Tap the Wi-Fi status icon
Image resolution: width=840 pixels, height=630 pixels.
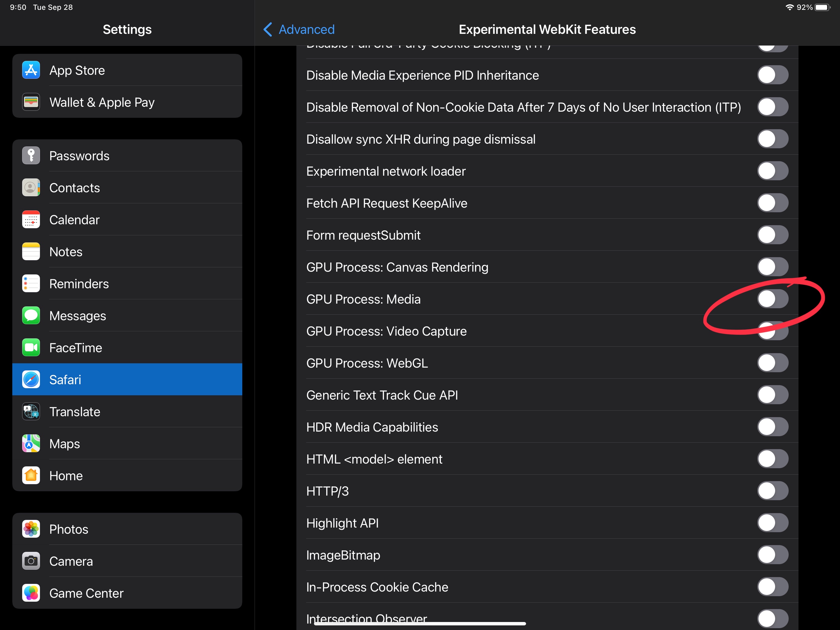(x=790, y=7)
